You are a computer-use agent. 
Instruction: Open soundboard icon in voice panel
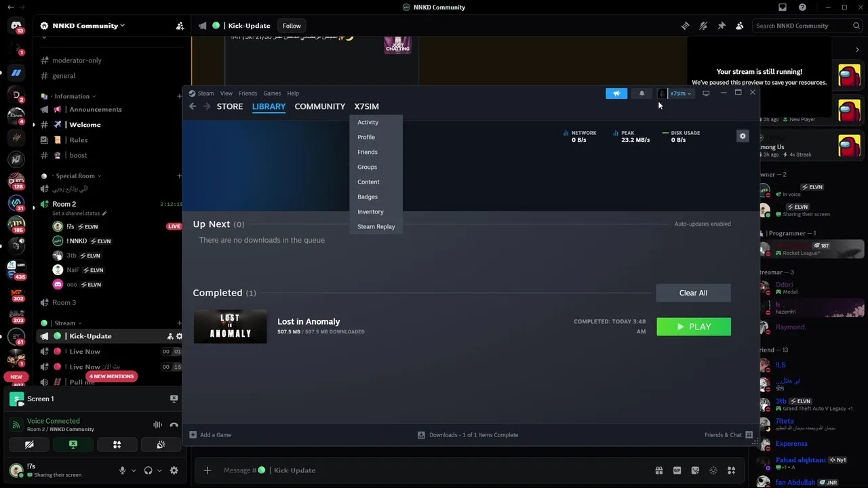pos(161,445)
